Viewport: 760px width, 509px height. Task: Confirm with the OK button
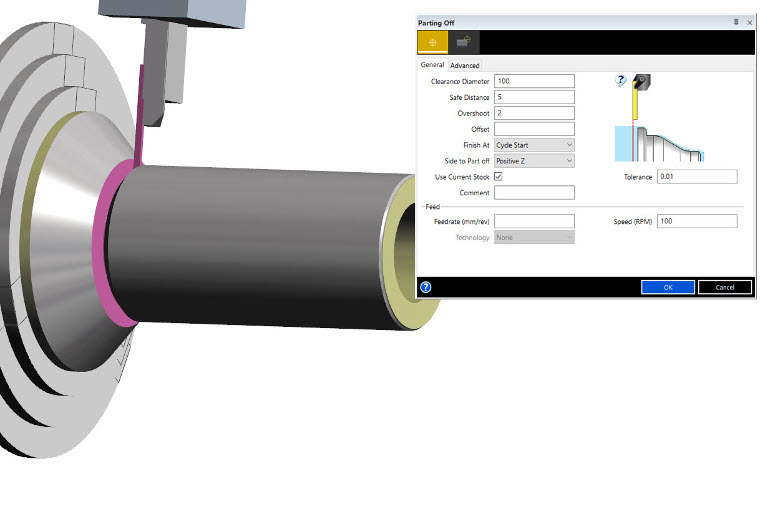(668, 287)
